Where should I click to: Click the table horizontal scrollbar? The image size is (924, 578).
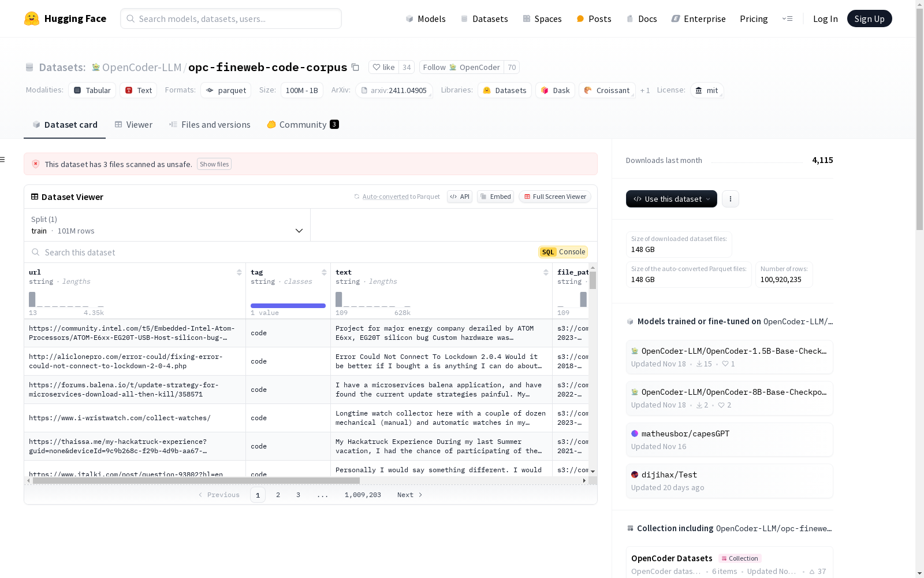pyautogui.click(x=196, y=480)
